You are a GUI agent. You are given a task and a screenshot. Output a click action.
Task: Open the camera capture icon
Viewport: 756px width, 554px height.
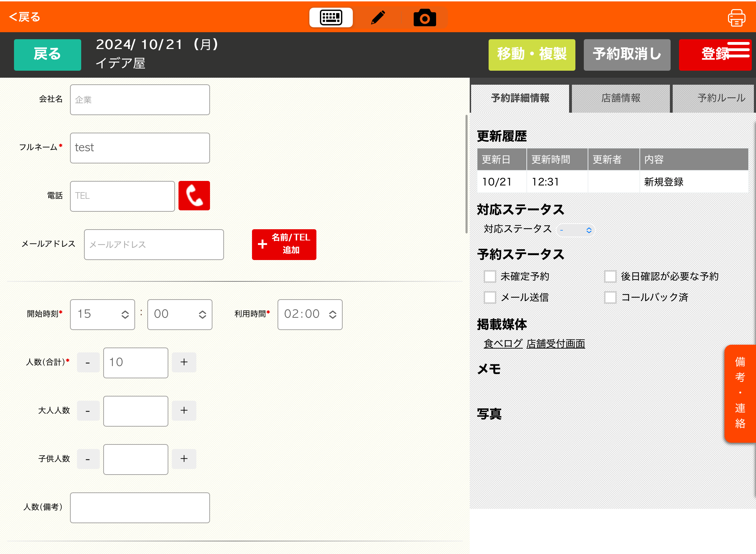pos(425,17)
